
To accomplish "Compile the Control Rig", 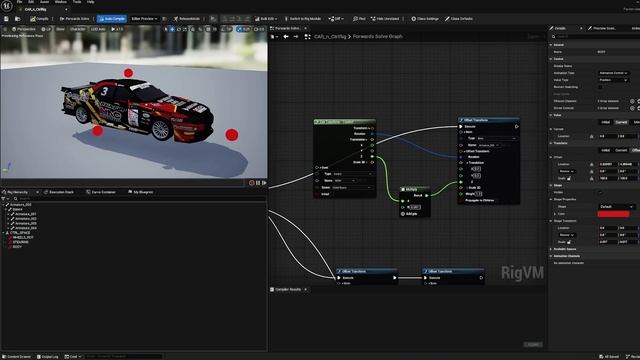I will click(39, 19).
